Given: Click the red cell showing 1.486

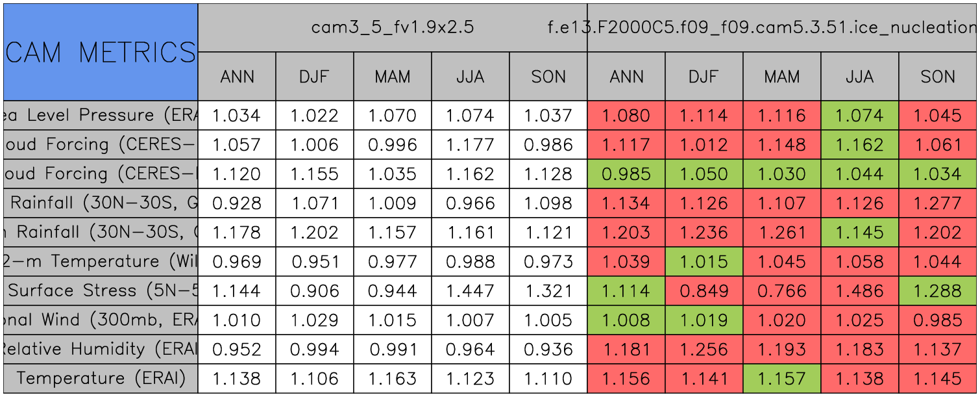Looking at the screenshot, I should tap(859, 291).
